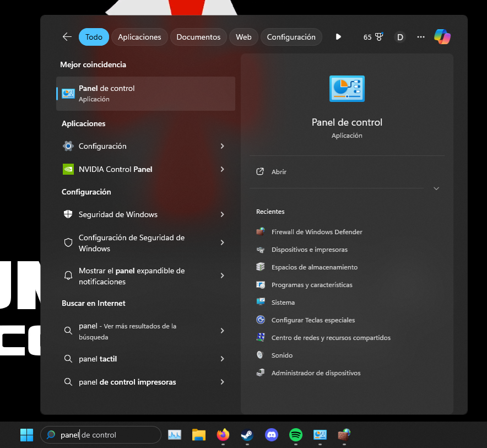Select the Todo filter tab

tap(94, 37)
